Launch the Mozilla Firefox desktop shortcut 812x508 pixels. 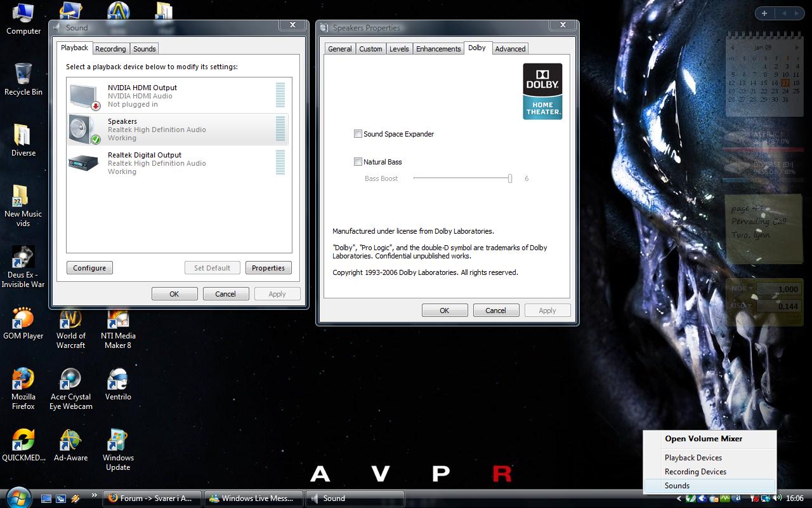tap(23, 389)
